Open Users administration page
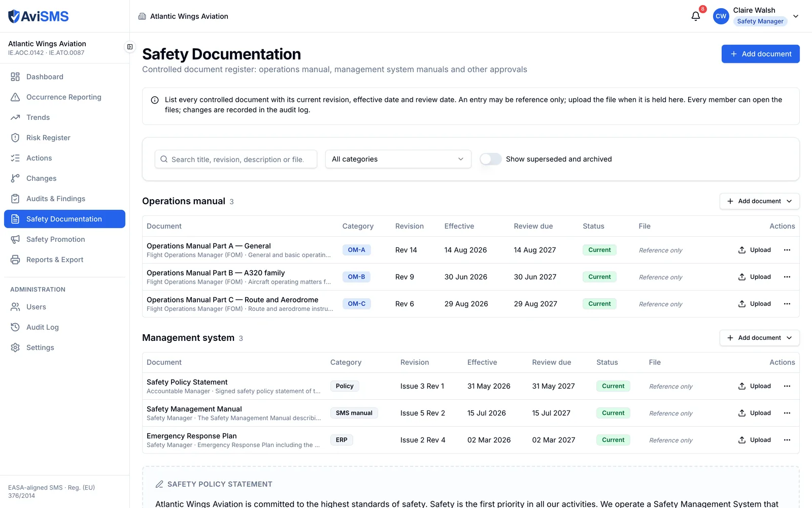 pyautogui.click(x=64, y=307)
